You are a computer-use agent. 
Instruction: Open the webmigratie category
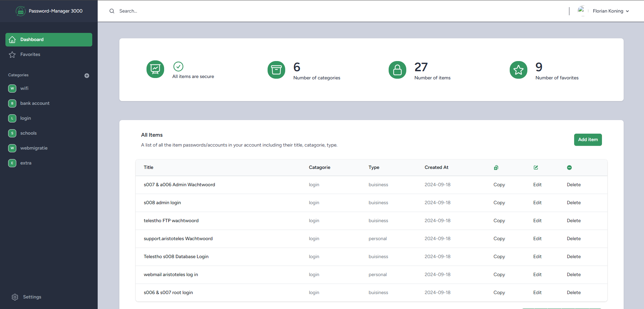34,148
